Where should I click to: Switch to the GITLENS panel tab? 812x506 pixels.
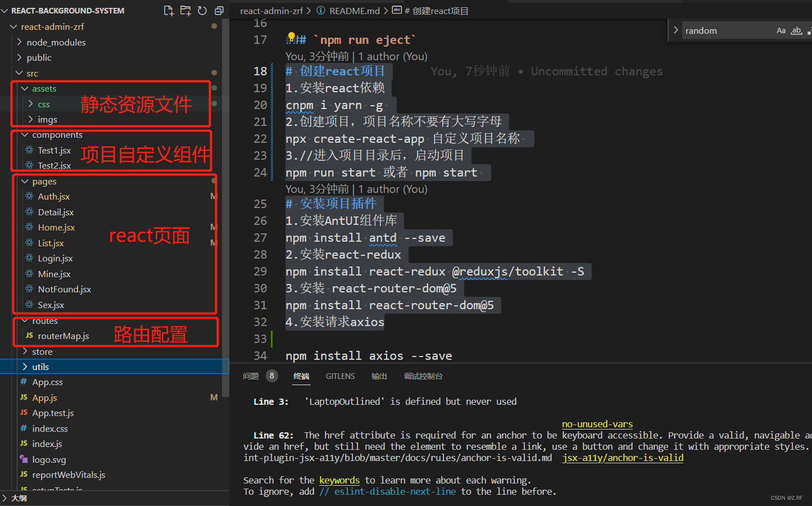pos(340,376)
